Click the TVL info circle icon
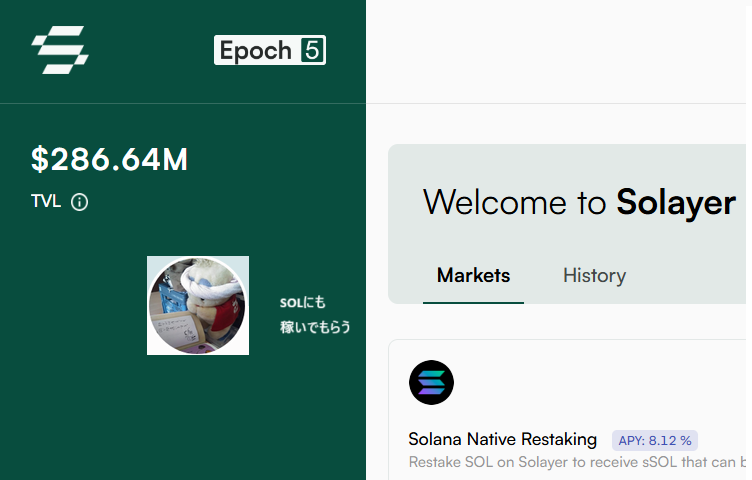This screenshot has width=752, height=480. [x=80, y=202]
